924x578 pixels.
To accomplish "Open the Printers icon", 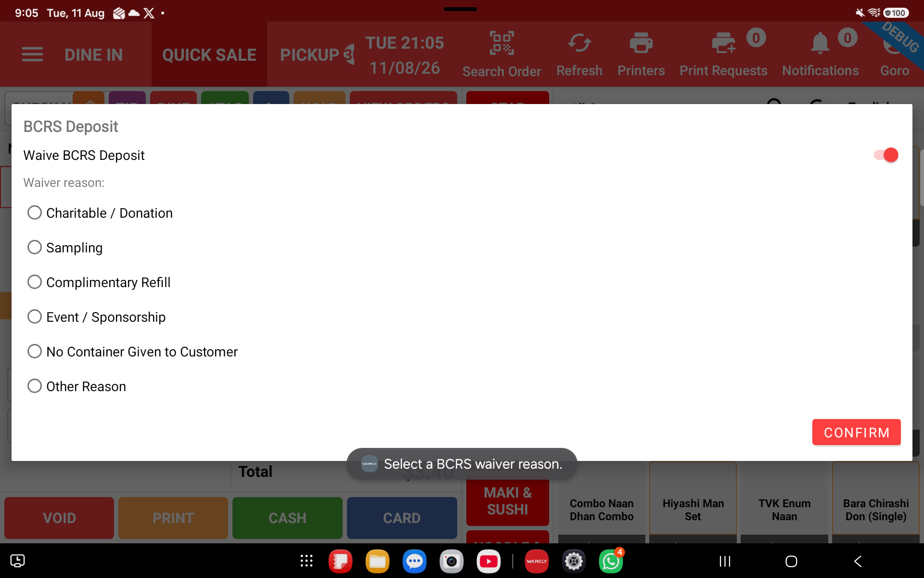I will click(x=641, y=43).
